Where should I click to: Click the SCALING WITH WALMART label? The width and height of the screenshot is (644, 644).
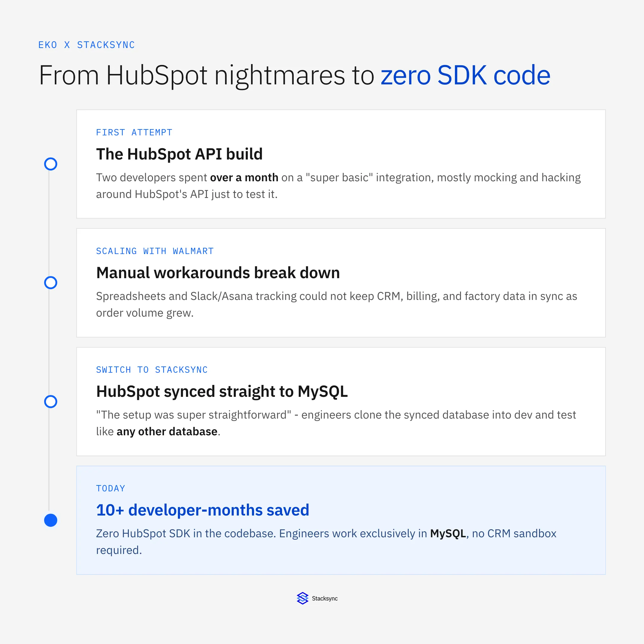155,251
